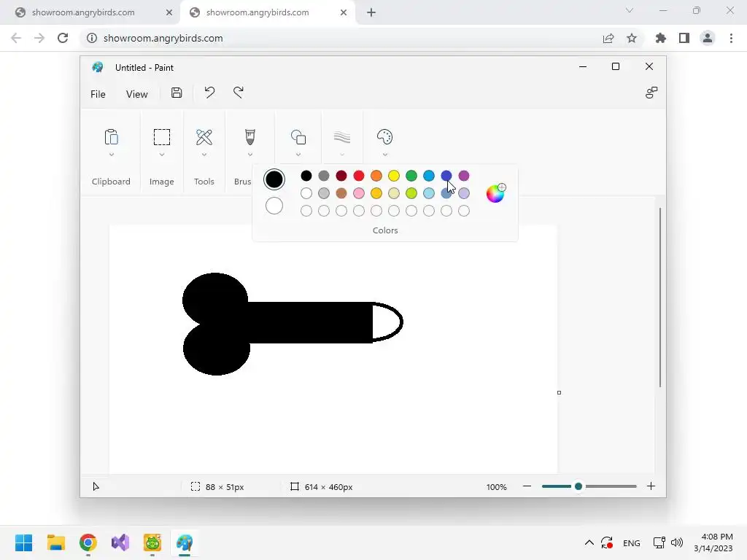747x560 pixels.
Task: Click the Colors palette icon
Action: click(x=384, y=137)
